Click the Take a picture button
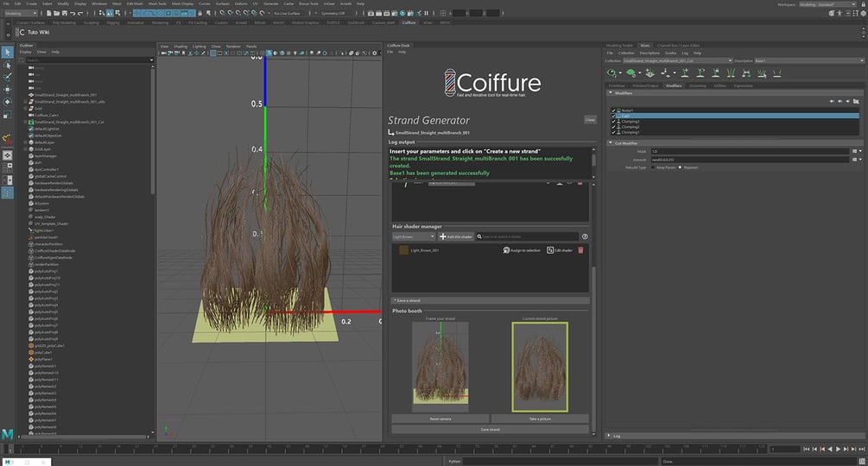 pyautogui.click(x=540, y=419)
